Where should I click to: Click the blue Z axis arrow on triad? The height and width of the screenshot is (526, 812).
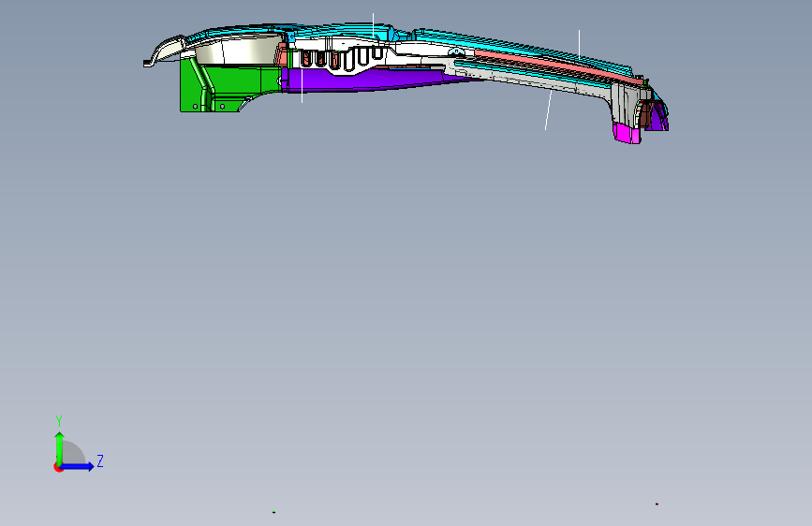point(78,466)
